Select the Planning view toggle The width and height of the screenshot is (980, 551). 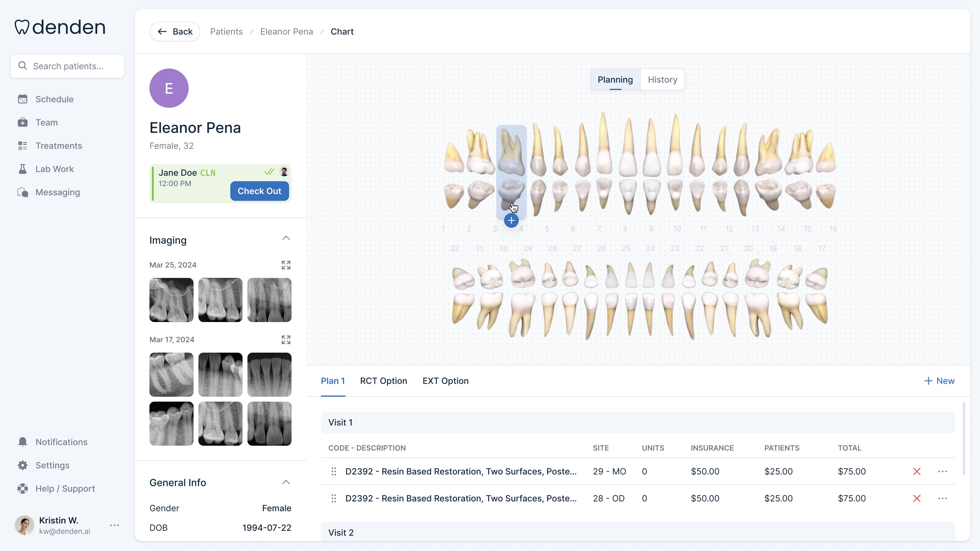click(x=615, y=80)
